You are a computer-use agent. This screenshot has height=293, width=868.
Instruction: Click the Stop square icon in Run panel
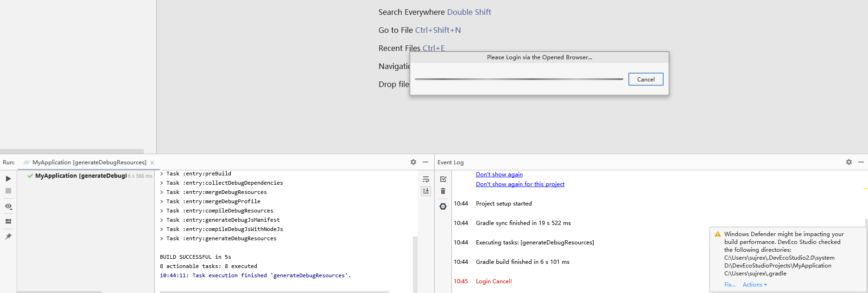point(8,191)
